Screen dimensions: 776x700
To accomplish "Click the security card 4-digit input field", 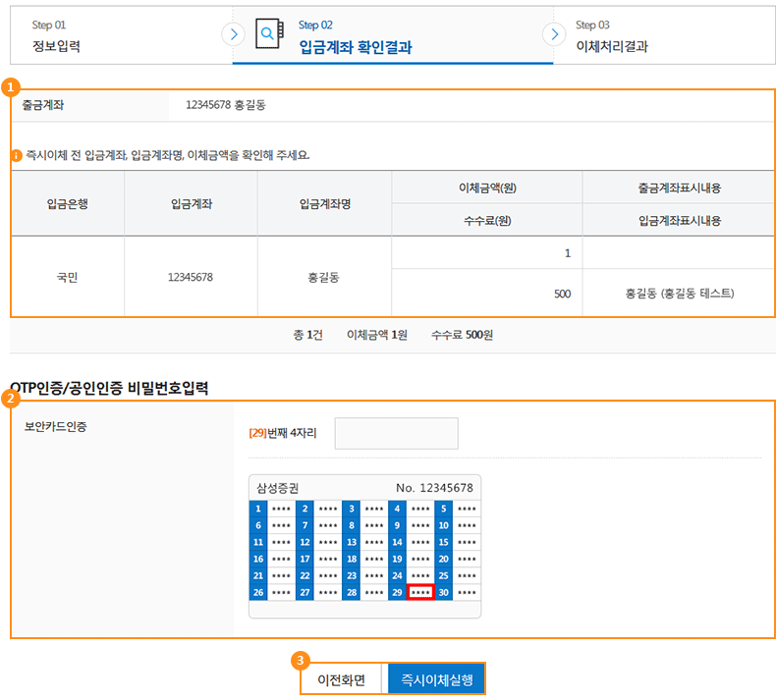I will 397,433.
